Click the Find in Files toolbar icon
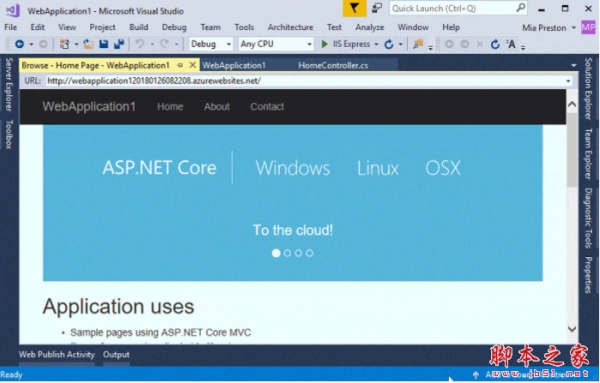This screenshot has width=600, height=383. pyautogui.click(x=418, y=44)
